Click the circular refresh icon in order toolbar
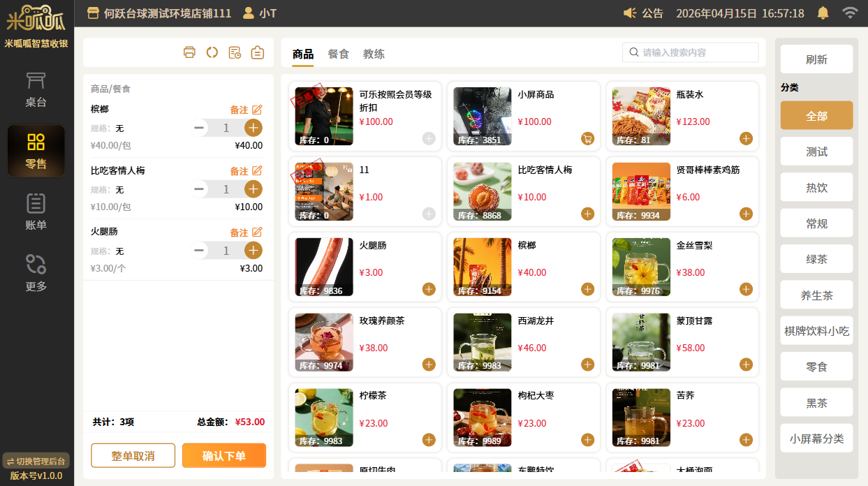The width and height of the screenshot is (868, 486). click(x=212, y=52)
